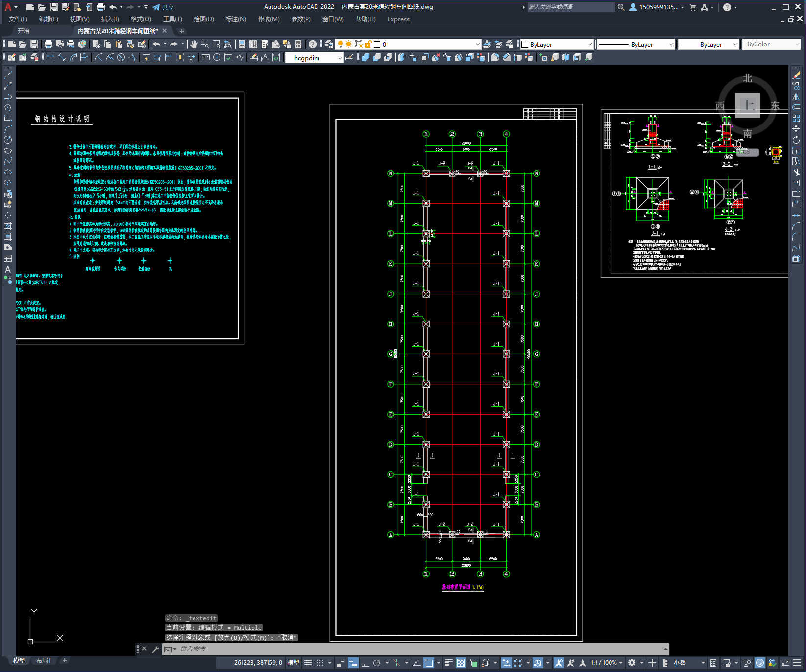
Task: Click the Undo arrow in quick access bar
Action: [113, 7]
